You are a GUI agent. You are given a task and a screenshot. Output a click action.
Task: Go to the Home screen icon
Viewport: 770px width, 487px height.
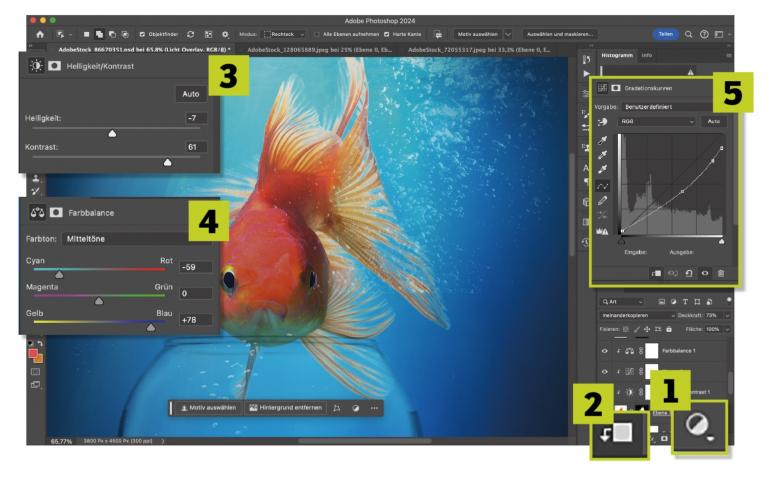point(40,34)
